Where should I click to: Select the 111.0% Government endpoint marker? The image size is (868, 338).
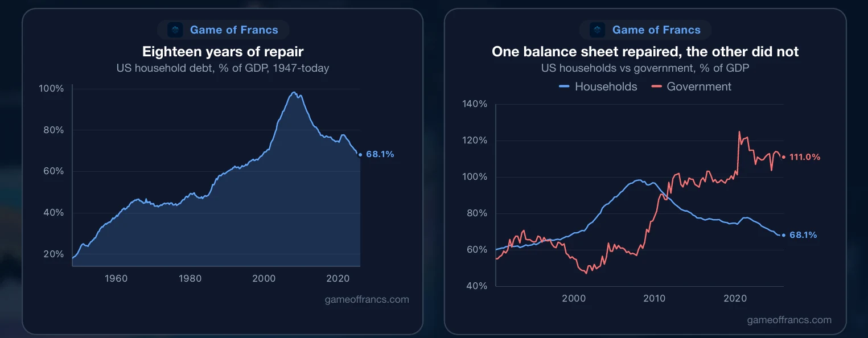point(783,157)
